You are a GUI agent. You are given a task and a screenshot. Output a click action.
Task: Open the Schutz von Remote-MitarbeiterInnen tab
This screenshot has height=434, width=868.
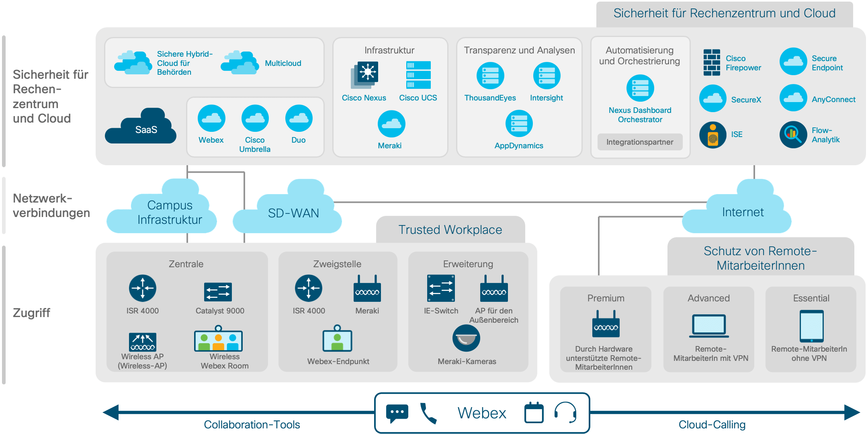(760, 257)
